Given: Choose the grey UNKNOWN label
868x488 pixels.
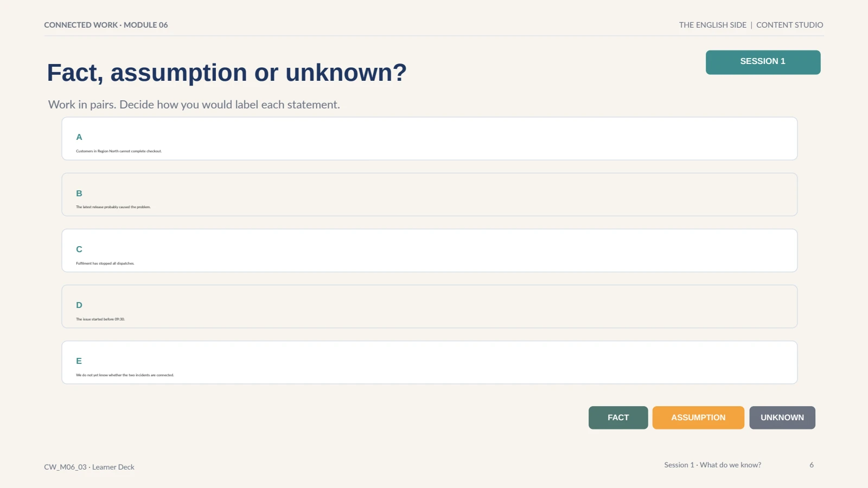Looking at the screenshot, I should 782,418.
